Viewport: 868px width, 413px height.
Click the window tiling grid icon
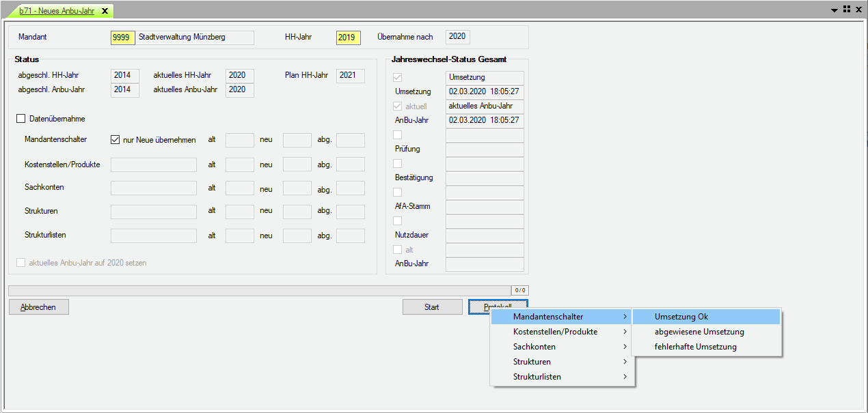[846, 10]
